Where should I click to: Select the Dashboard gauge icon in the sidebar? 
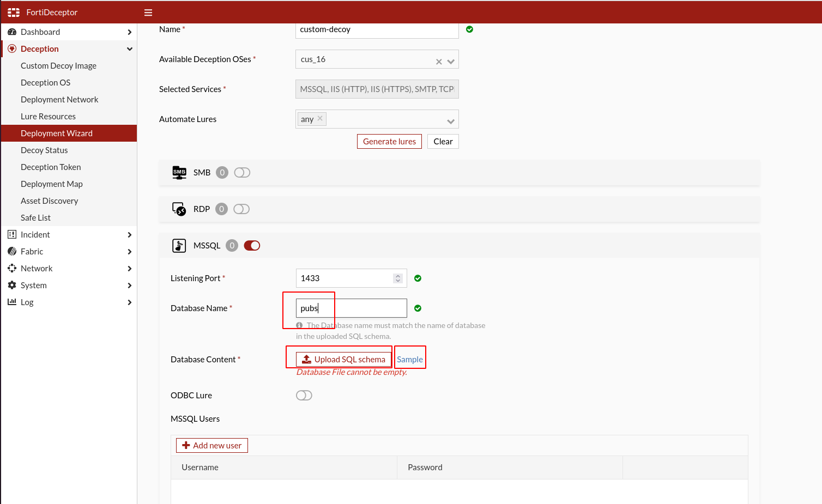12,32
